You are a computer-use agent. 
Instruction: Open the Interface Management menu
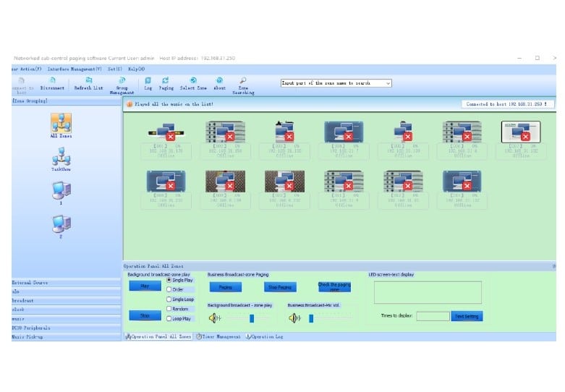pos(75,69)
